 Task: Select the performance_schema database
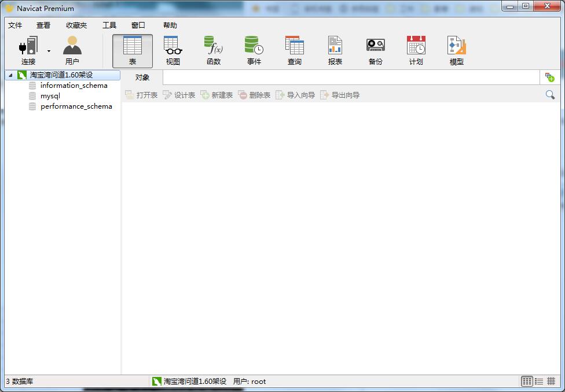pos(76,106)
